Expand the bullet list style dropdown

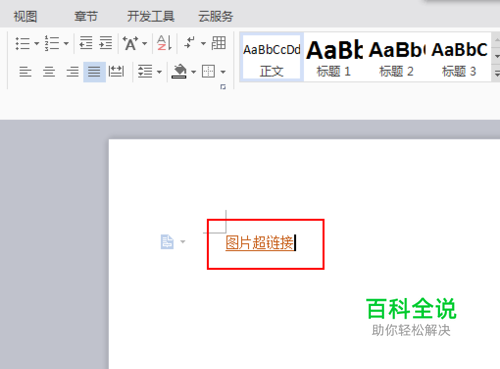tap(37, 43)
